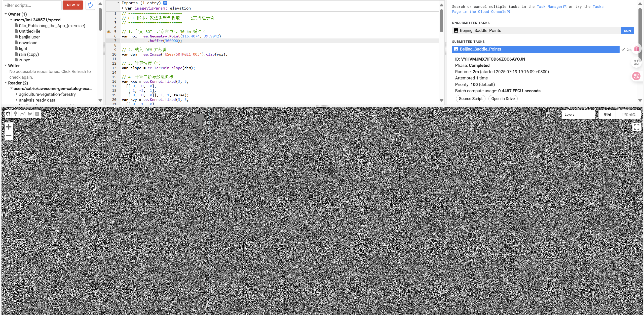Open the download script

[28, 43]
